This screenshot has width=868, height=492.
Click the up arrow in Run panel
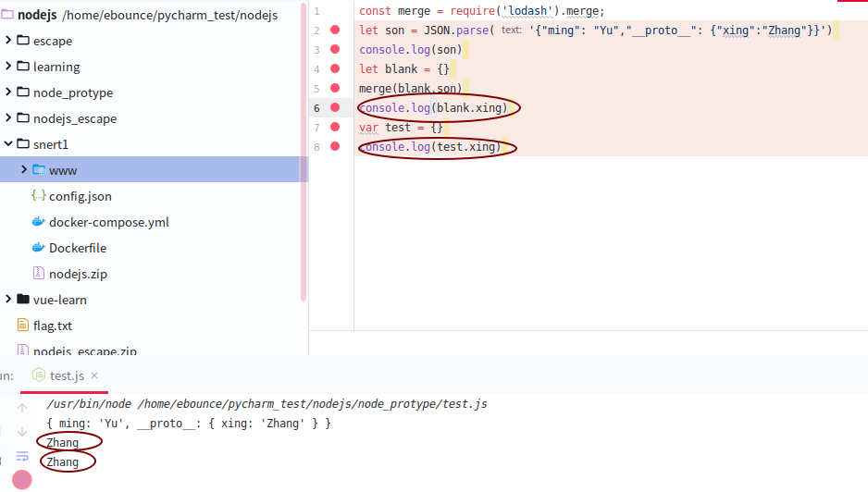22,408
